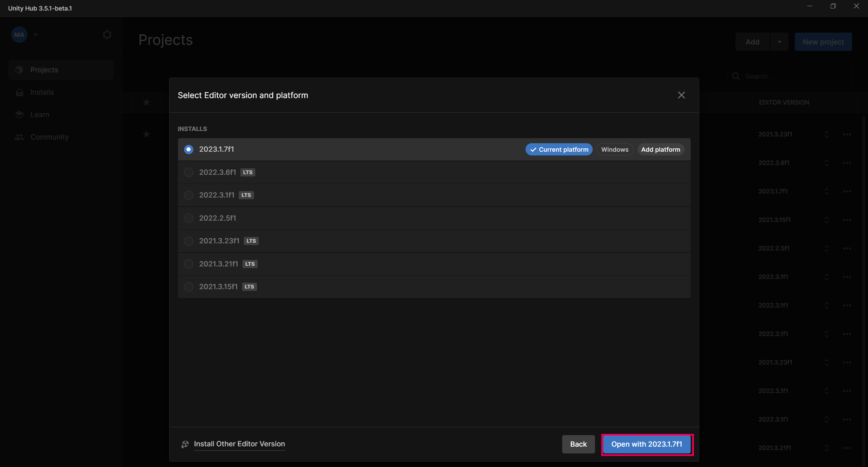Click the Learn graduation cap icon
Viewport: 868px width, 467px height.
[19, 115]
